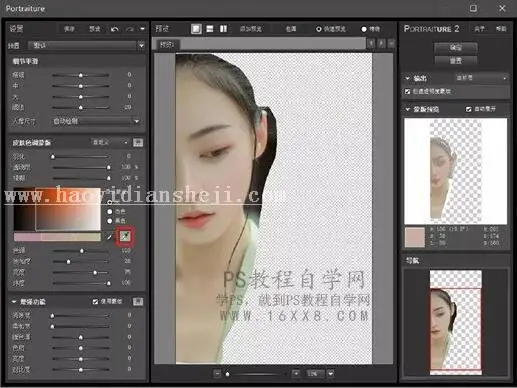Click the button right of Save
This screenshot has width=517, height=388.
click(x=94, y=29)
